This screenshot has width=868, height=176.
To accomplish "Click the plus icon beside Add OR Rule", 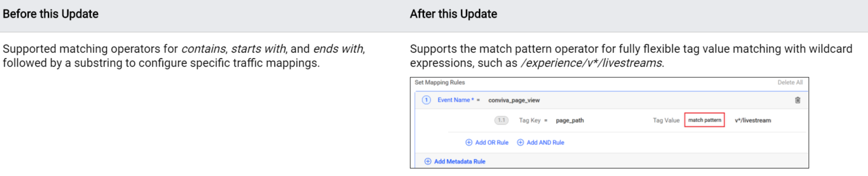I will click(468, 142).
